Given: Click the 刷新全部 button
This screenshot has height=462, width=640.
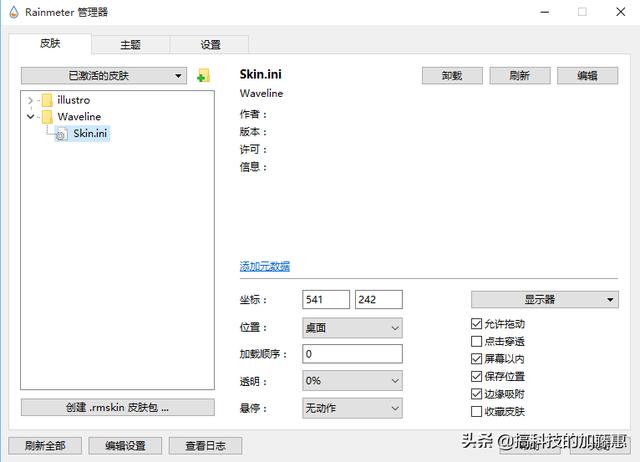Looking at the screenshot, I should point(45,446).
